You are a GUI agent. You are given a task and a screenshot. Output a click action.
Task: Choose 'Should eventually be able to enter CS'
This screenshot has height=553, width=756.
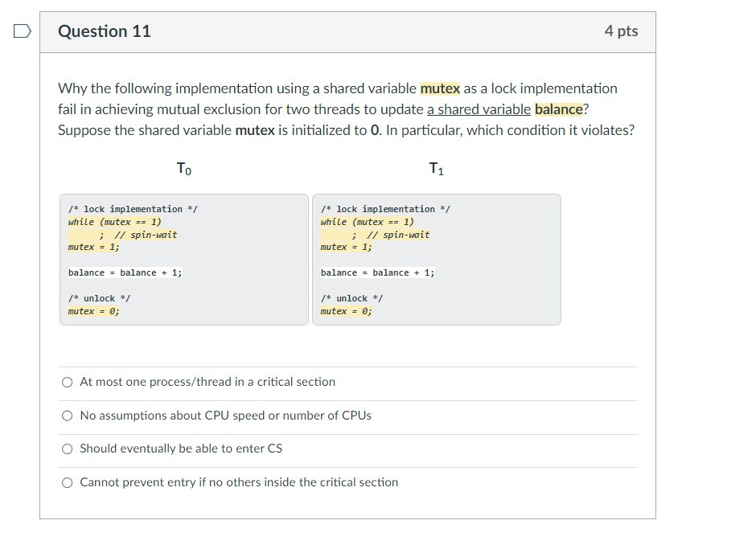point(68,449)
